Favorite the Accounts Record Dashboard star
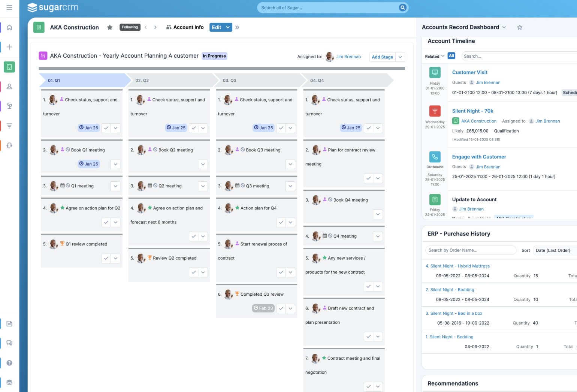 click(x=520, y=27)
